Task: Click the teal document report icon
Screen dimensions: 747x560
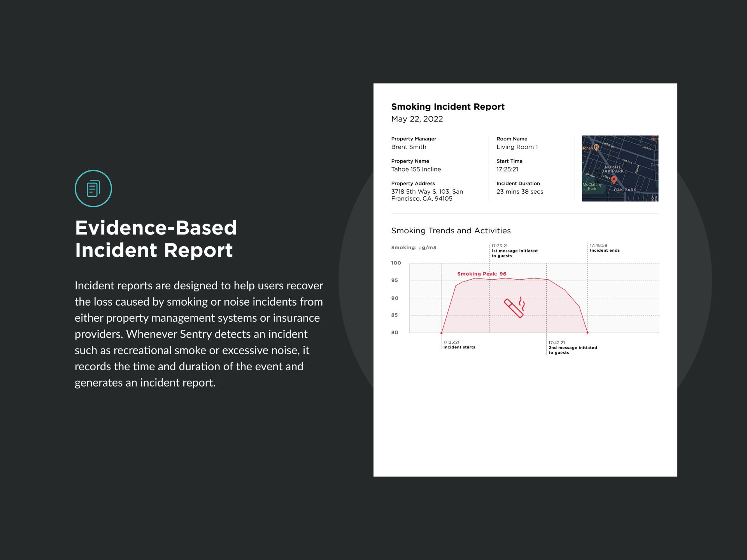Action: click(93, 189)
